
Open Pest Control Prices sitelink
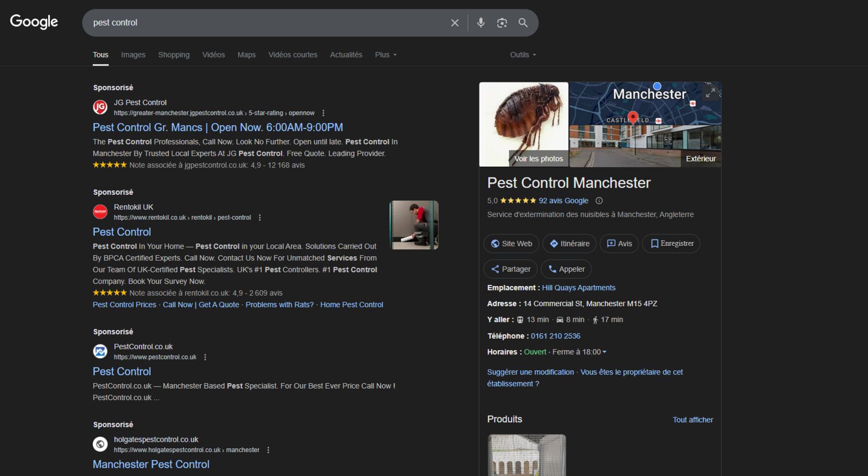click(x=124, y=305)
